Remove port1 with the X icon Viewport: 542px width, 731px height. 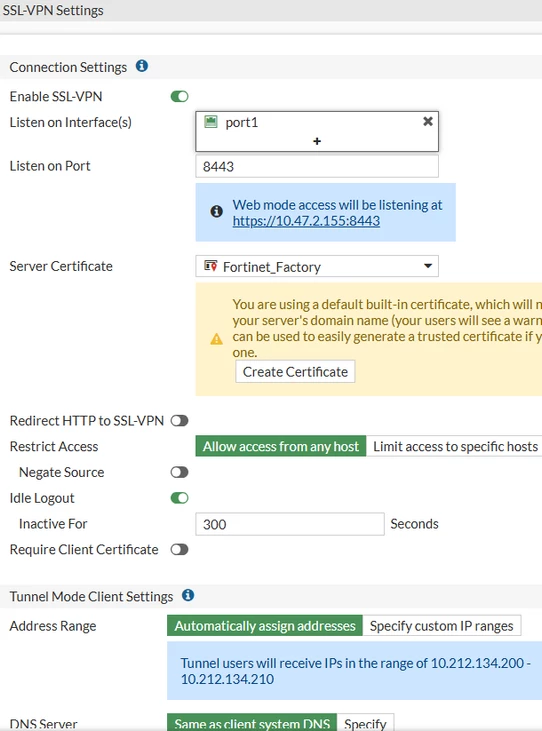[x=427, y=122]
